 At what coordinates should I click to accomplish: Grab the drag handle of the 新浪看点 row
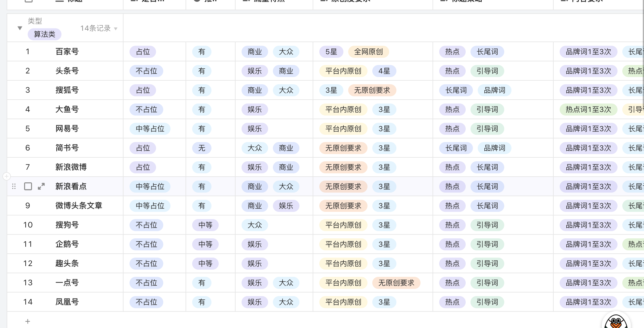click(14, 187)
